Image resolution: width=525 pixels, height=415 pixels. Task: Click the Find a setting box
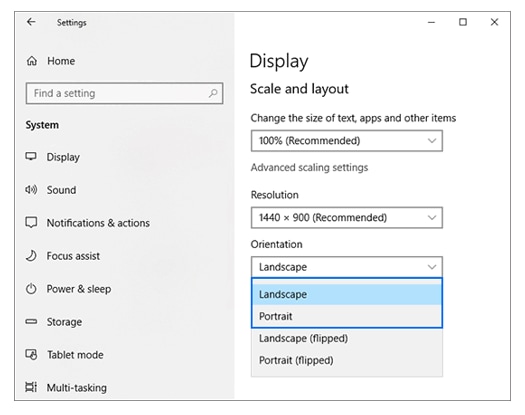point(124,93)
